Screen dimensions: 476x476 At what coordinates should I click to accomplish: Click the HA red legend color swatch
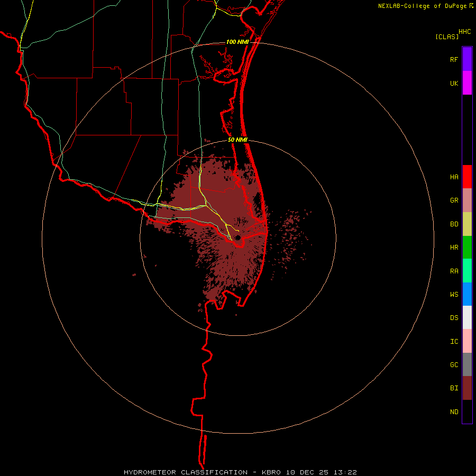point(467,177)
